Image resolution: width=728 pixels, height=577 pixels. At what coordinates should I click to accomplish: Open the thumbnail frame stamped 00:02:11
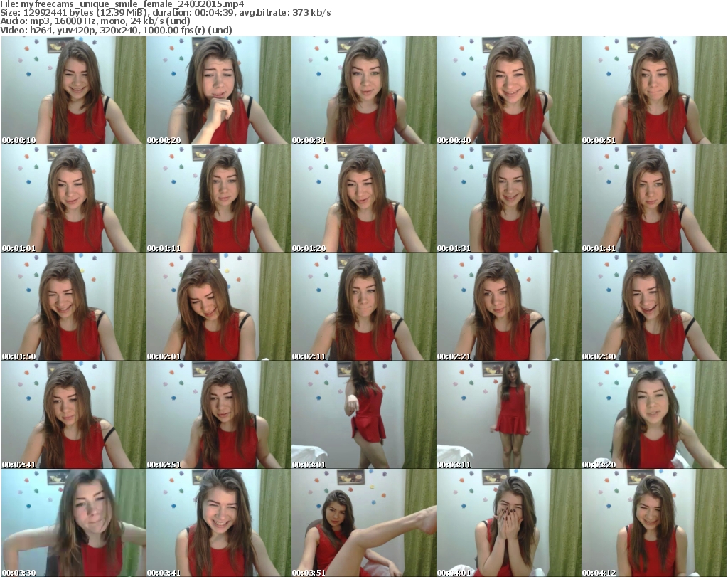pyautogui.click(x=363, y=307)
